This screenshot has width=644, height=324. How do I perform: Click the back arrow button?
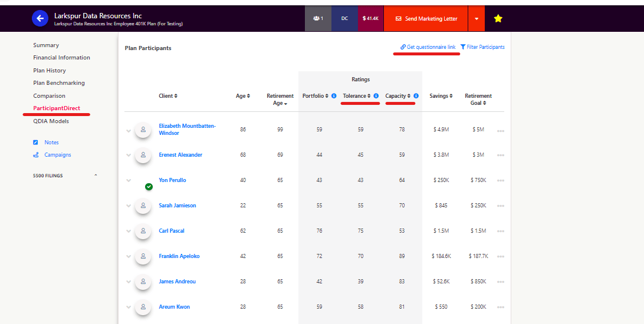[40, 19]
